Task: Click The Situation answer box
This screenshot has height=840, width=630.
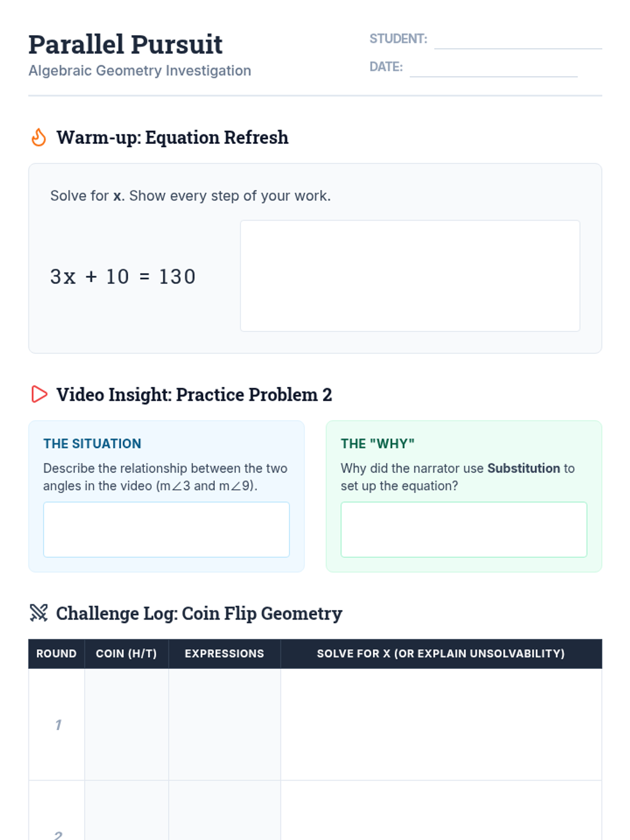Action: point(166,529)
